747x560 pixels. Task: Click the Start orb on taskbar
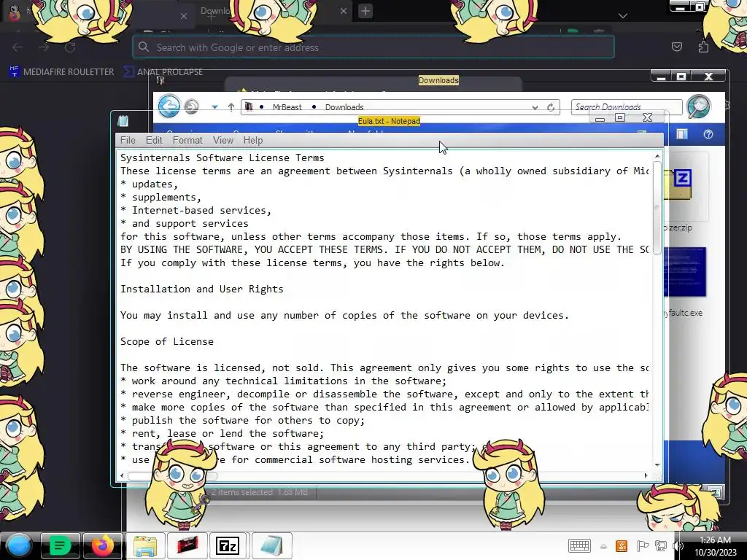pyautogui.click(x=19, y=545)
